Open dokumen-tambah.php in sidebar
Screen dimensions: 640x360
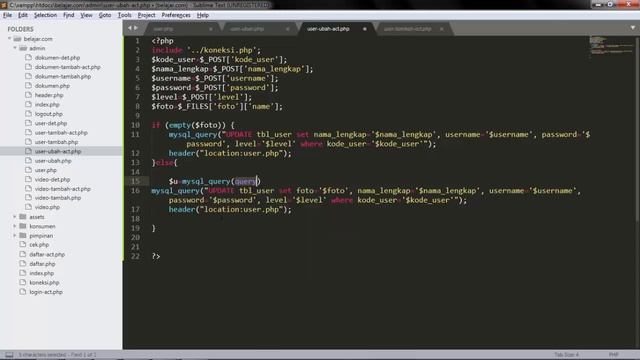(63, 76)
